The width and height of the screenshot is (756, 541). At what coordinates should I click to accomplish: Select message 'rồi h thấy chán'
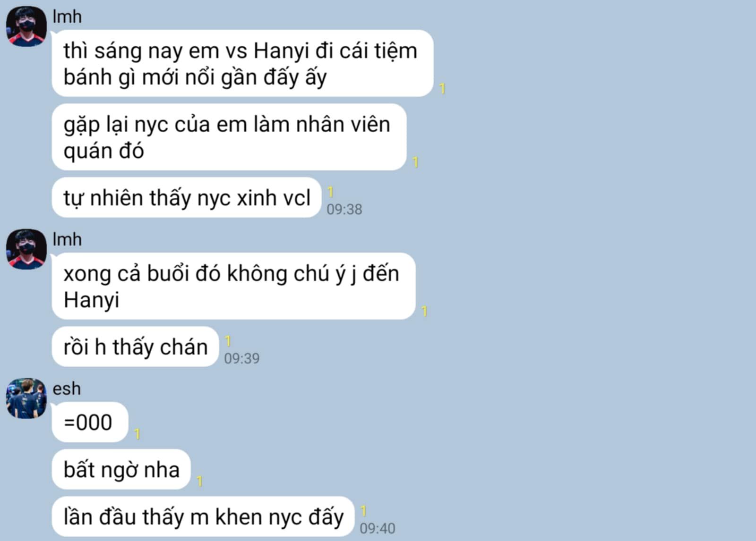point(135,347)
